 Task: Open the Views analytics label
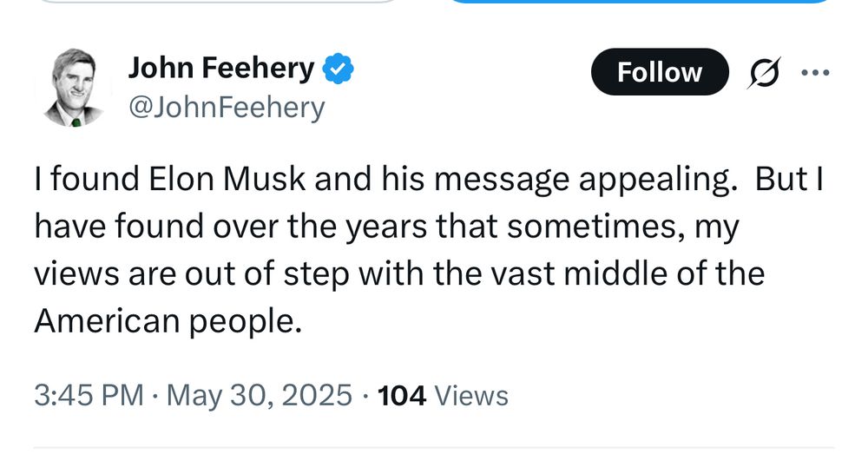471,396
